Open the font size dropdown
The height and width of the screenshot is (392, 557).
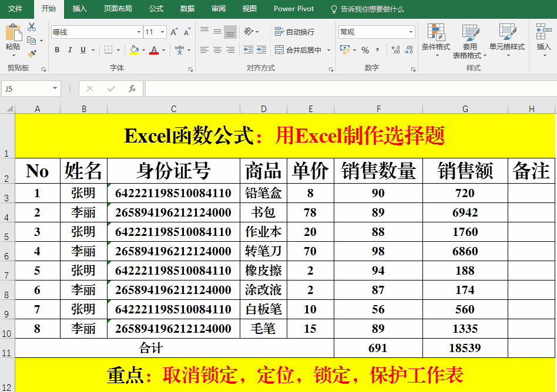pyautogui.click(x=162, y=32)
